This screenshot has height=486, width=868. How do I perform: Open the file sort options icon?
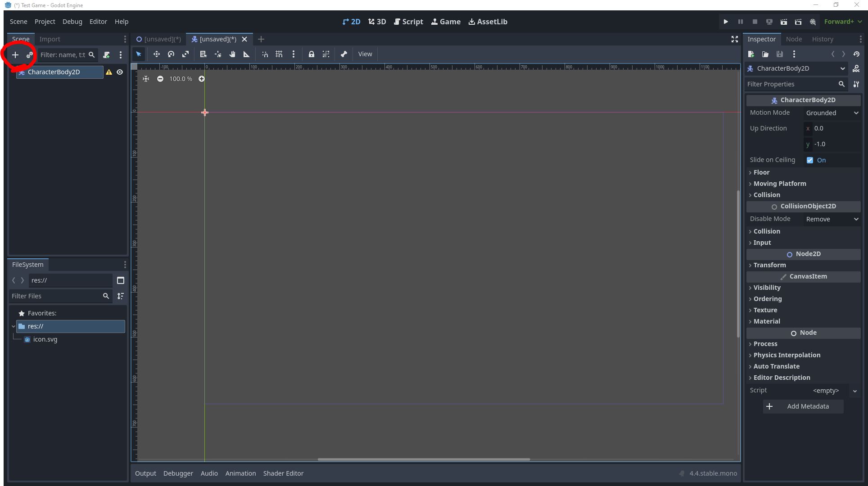(121, 296)
